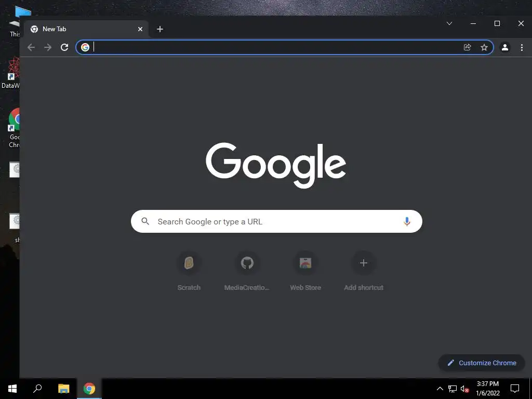Minimize the Chrome window
Viewport: 532px width, 399px height.
click(x=473, y=23)
